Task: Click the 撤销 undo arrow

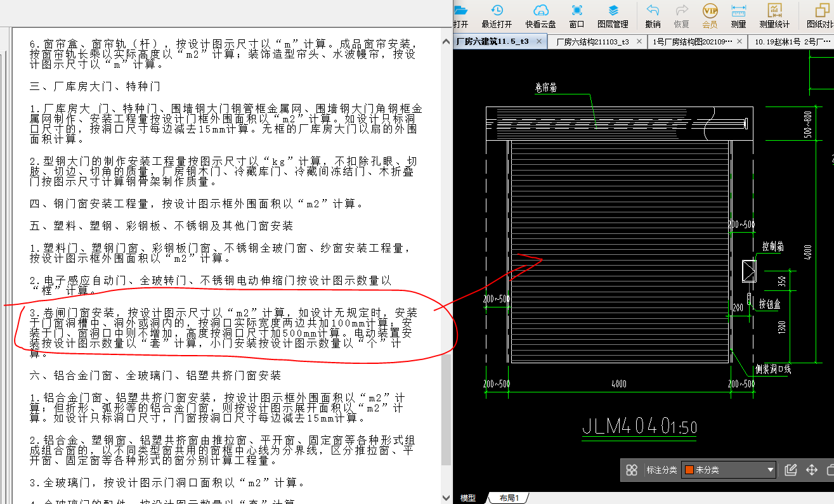Action: coord(653,10)
